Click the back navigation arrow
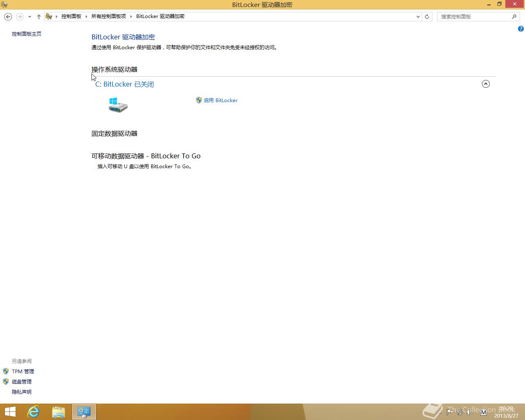This screenshot has height=420, width=525. [8, 16]
